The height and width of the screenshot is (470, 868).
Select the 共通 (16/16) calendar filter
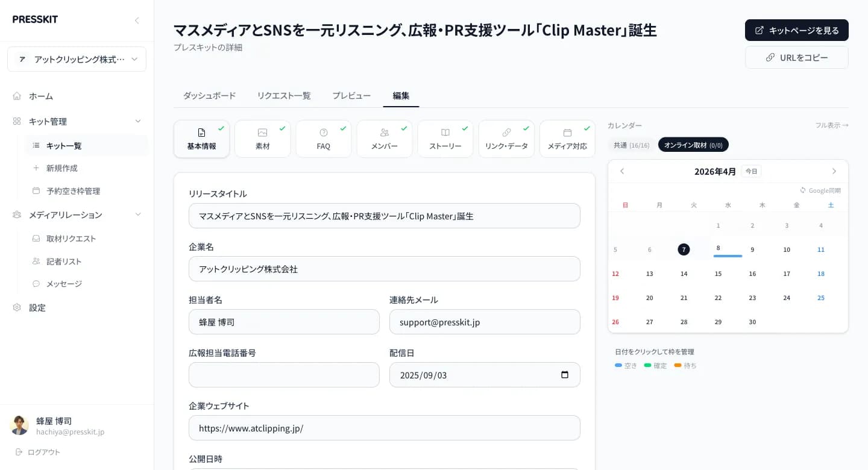632,145
